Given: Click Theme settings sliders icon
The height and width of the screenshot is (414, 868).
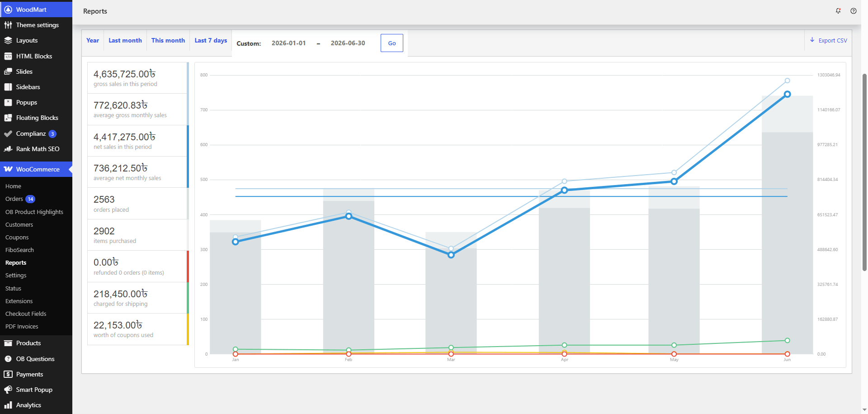Looking at the screenshot, I should pyautogui.click(x=8, y=25).
